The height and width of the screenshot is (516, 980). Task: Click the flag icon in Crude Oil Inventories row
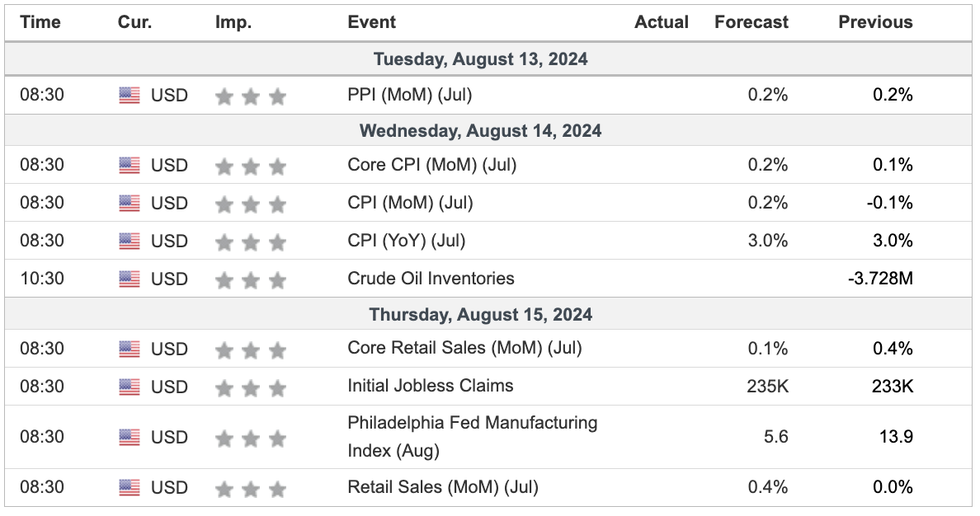[x=130, y=279]
